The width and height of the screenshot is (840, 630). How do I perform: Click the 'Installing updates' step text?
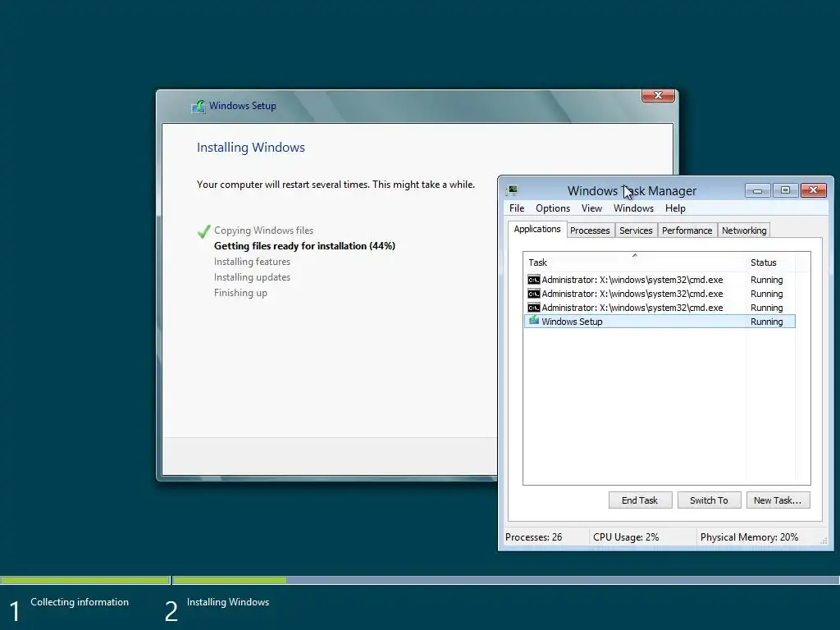point(252,277)
